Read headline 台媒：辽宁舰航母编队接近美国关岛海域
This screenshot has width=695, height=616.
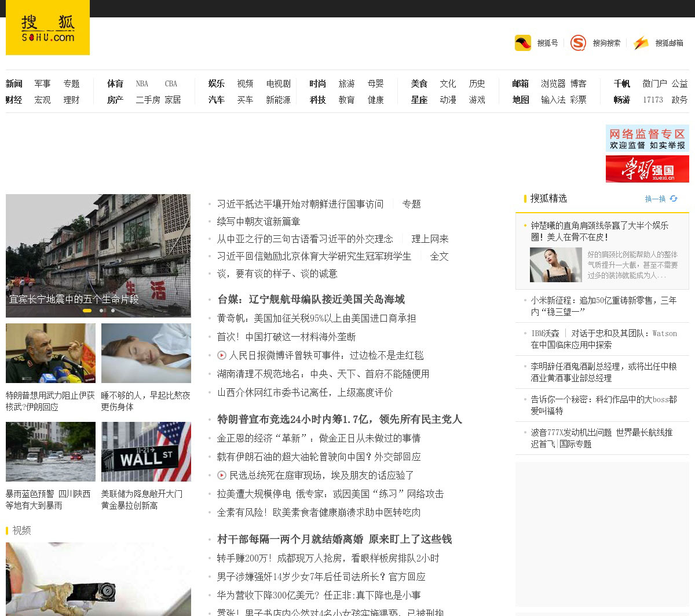point(311,300)
